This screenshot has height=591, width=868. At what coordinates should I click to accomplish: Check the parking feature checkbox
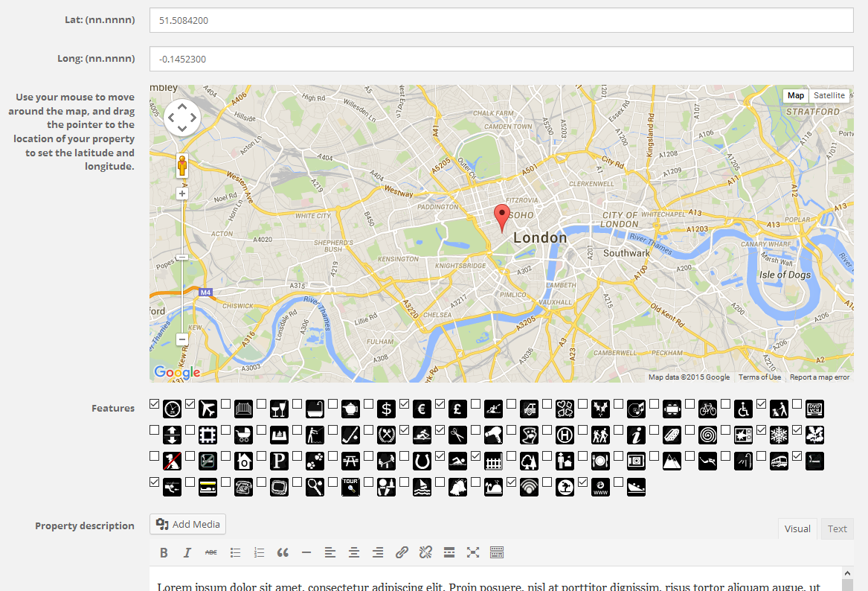262,456
